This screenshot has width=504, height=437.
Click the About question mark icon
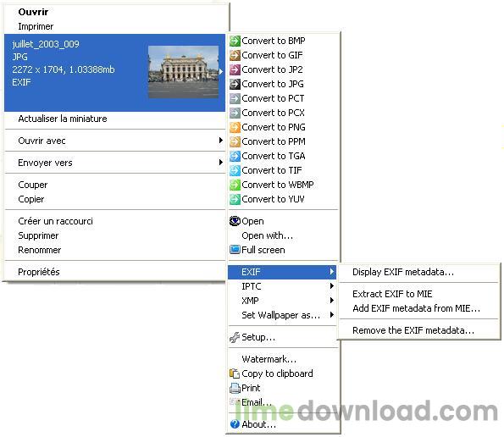click(235, 424)
